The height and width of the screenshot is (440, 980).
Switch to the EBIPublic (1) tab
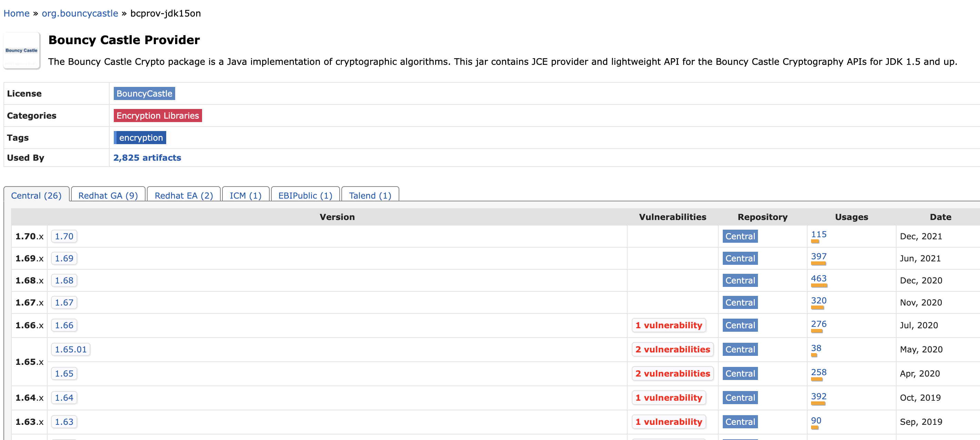tap(306, 196)
